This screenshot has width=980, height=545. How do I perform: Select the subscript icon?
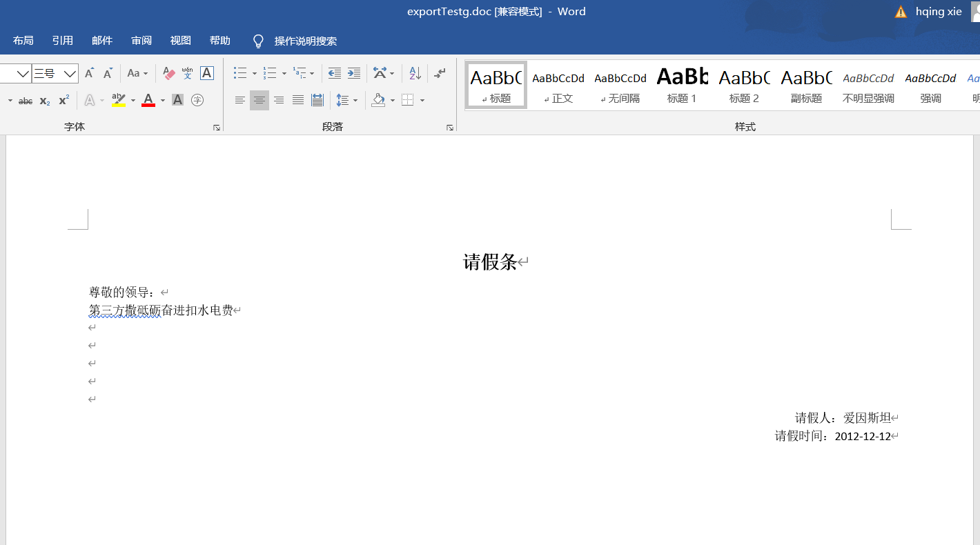click(x=43, y=100)
